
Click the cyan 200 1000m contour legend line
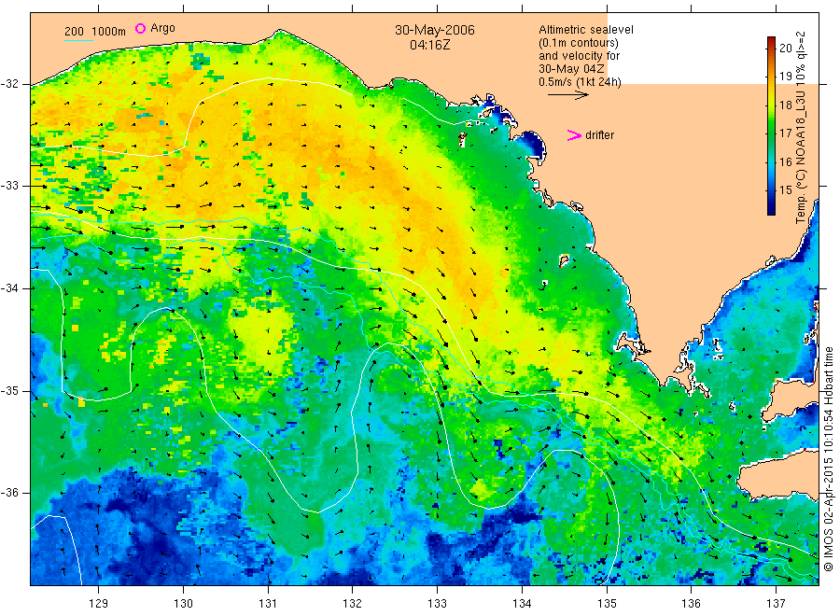(x=78, y=40)
